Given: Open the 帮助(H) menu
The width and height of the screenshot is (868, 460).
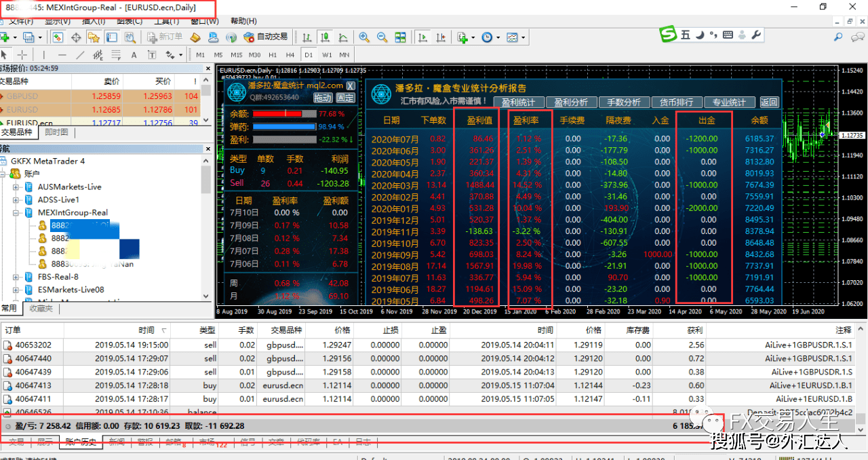Looking at the screenshot, I should pyautogui.click(x=243, y=21).
